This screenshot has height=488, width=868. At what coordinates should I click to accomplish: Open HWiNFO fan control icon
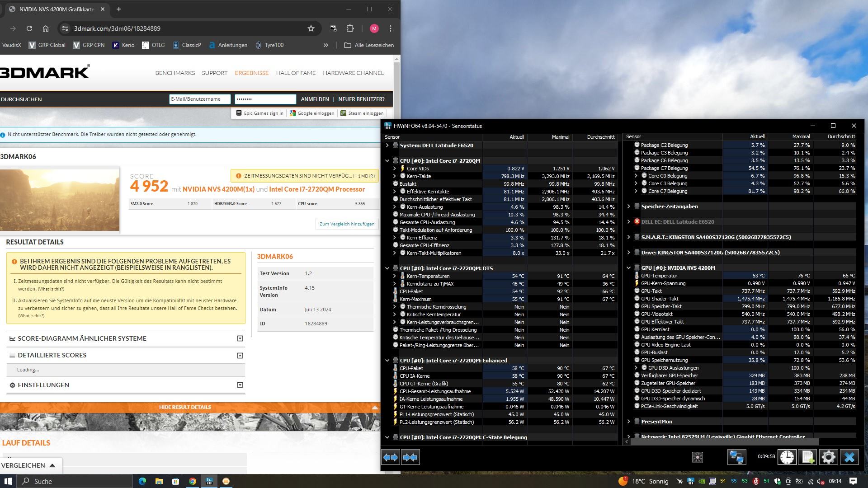(x=697, y=457)
